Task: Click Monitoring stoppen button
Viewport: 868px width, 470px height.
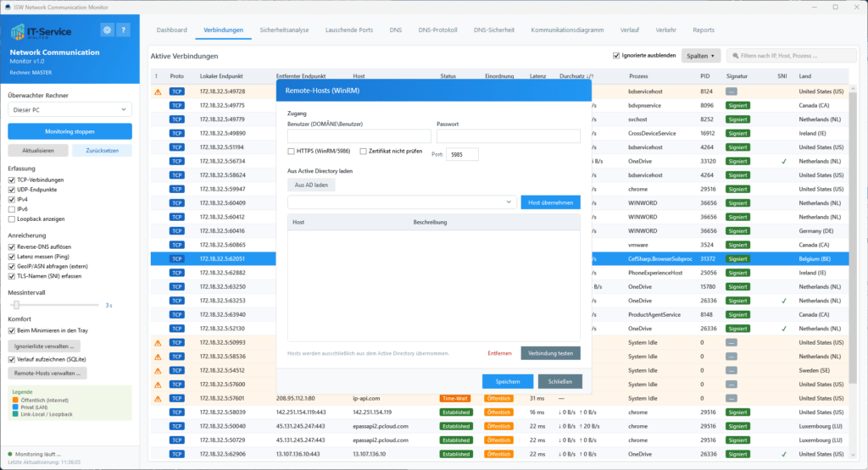Action: [70, 131]
